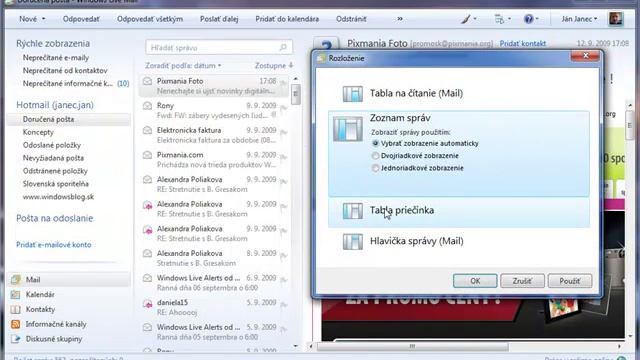Open the Alexandra Poliakova 8. 9. 2009 message

[x=214, y=258]
